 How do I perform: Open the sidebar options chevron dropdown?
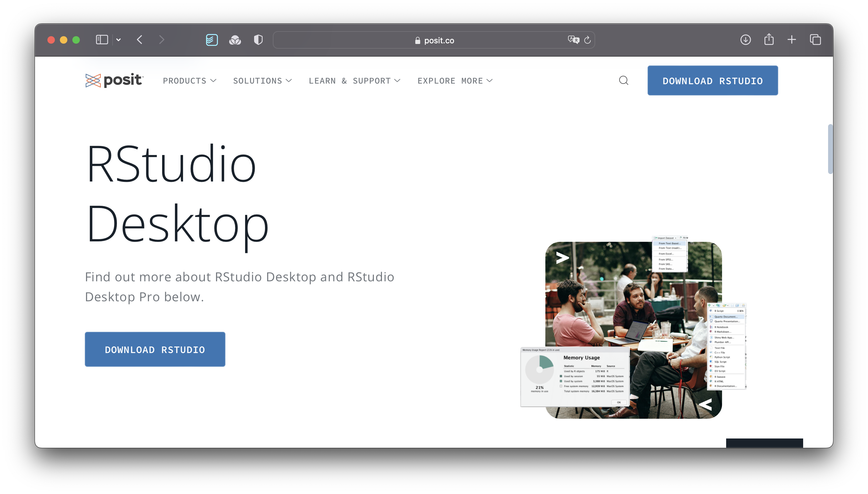(118, 40)
